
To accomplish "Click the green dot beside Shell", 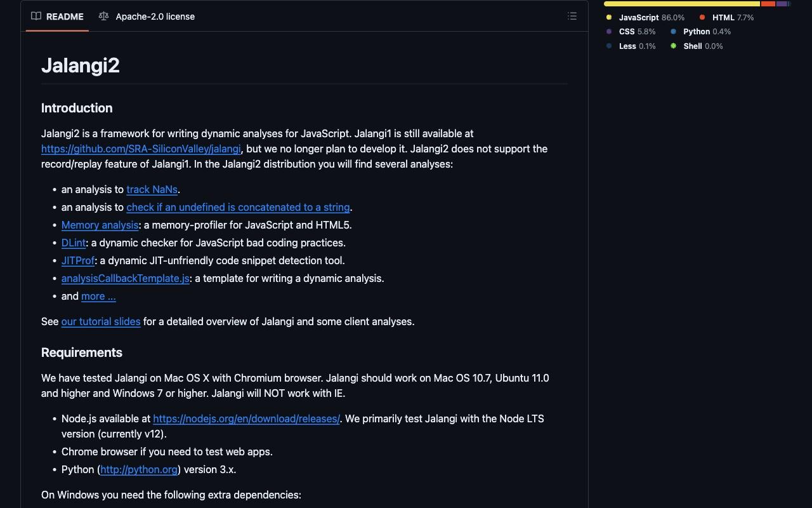I will pyautogui.click(x=673, y=46).
